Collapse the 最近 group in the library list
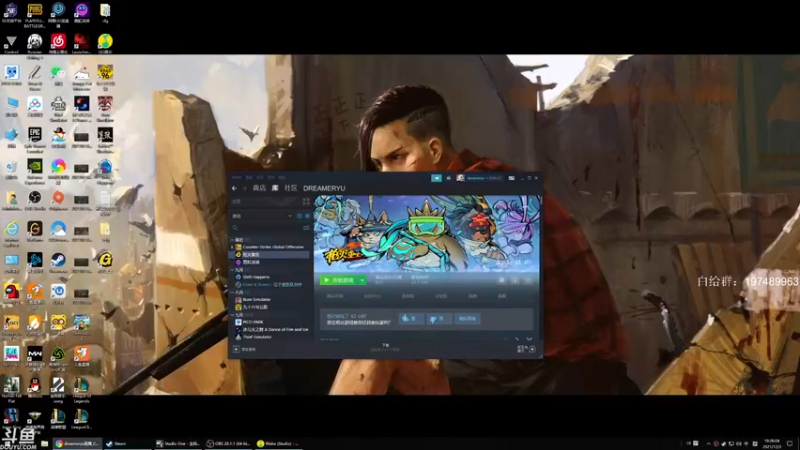 [232, 240]
